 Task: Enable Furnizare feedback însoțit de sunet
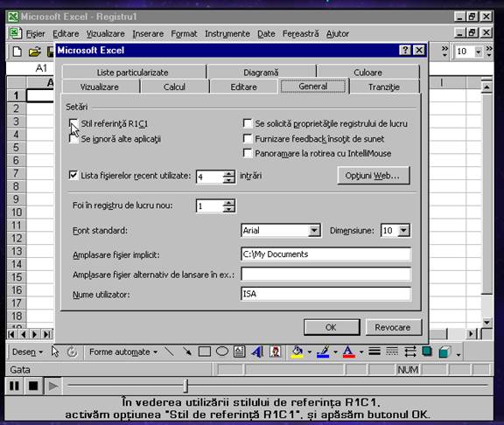click(248, 139)
